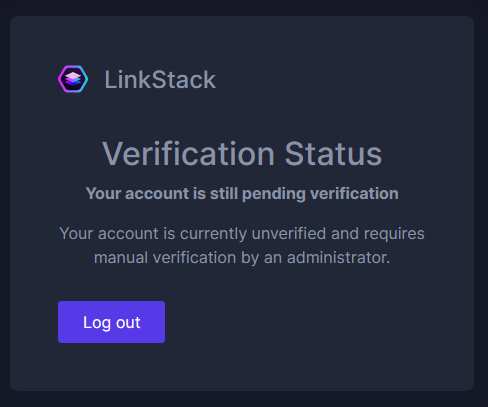Viewport: 488px width, 407px height.
Task: Click the word "Verification" in the heading
Action: 188,154
